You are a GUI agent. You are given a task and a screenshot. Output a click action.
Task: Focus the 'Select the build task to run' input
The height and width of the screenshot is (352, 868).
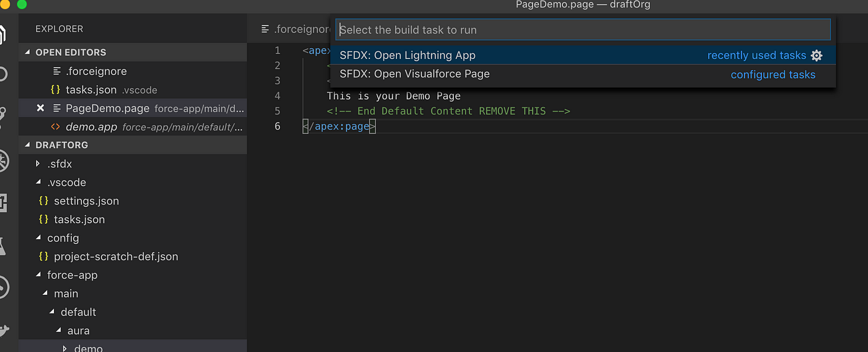[583, 30]
